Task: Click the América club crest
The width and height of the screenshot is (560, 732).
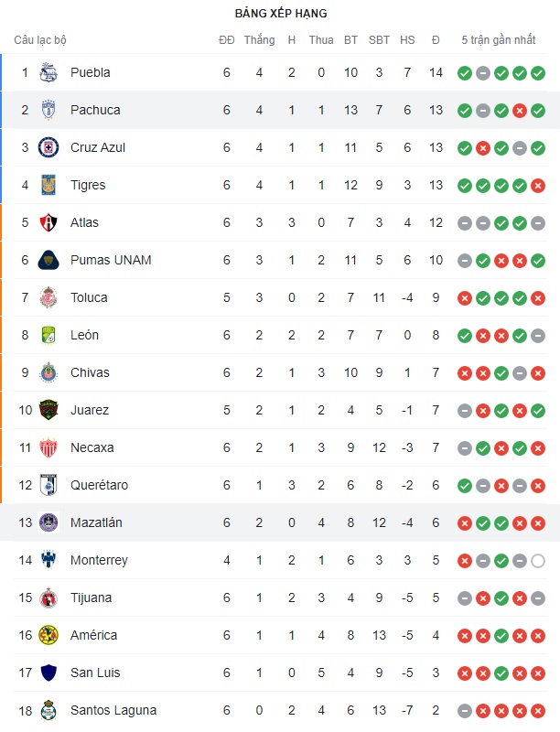Action: [x=48, y=635]
